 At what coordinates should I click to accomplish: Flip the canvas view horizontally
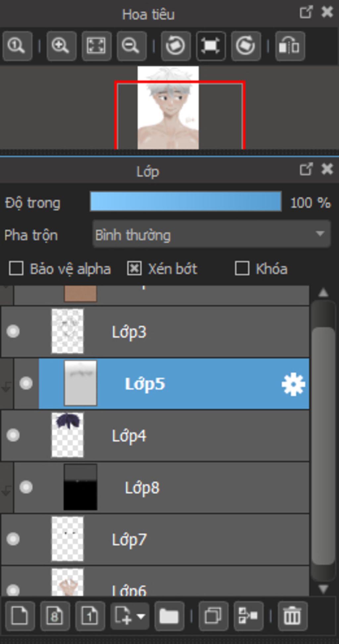click(x=290, y=46)
